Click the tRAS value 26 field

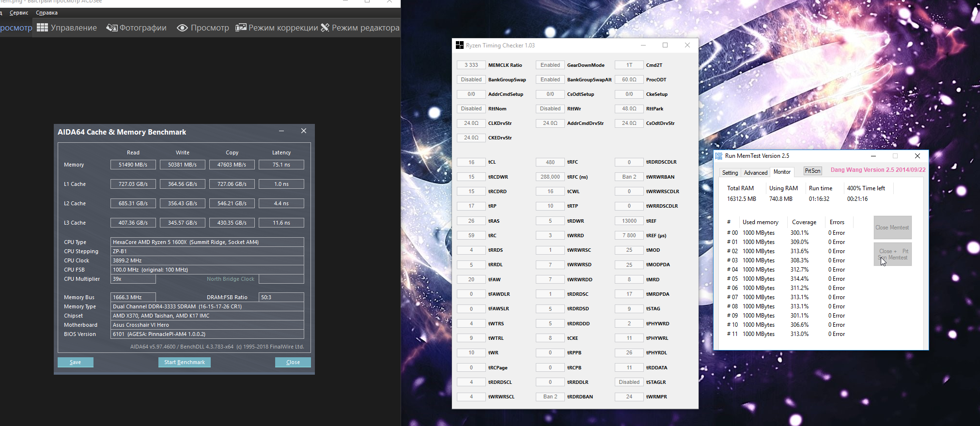coord(471,221)
